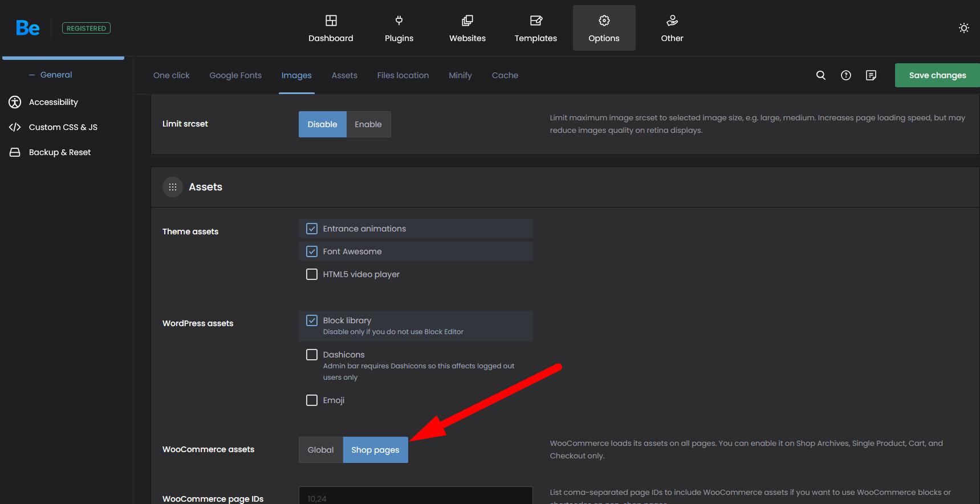Screen dimensions: 980x504
Task: Open the General sidebar item
Action: pyautogui.click(x=56, y=75)
